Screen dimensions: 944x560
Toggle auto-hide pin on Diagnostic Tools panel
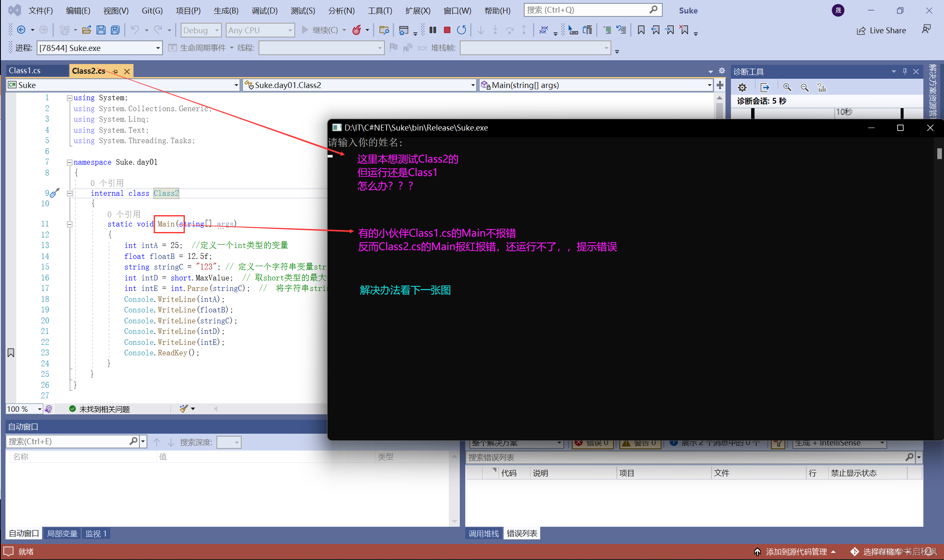click(x=905, y=72)
